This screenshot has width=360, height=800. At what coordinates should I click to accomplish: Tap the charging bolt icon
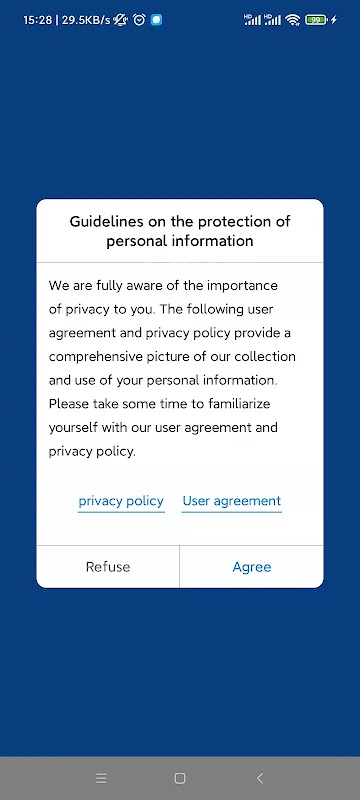click(334, 20)
